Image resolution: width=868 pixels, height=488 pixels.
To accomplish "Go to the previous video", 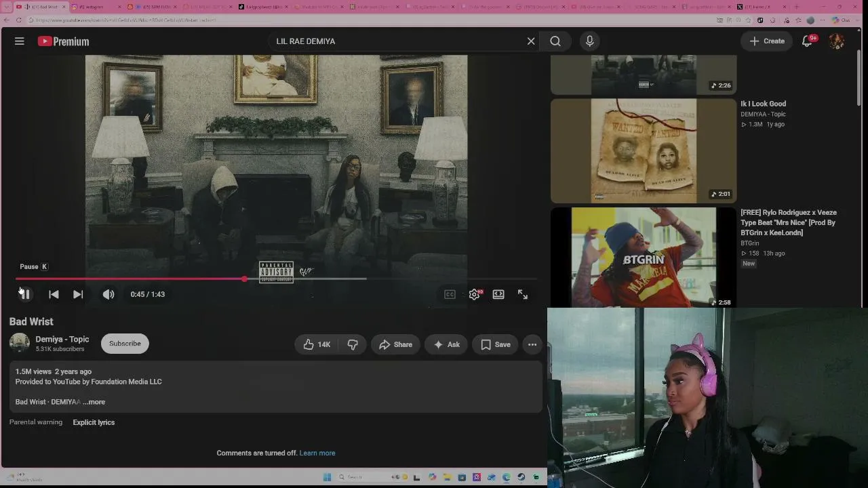I will pyautogui.click(x=54, y=294).
